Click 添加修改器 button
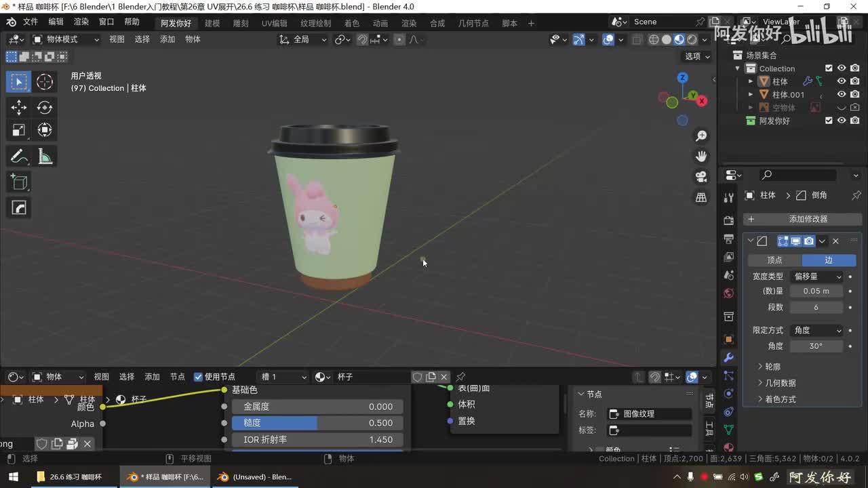Screen dimensions: 868x488 [803, 219]
